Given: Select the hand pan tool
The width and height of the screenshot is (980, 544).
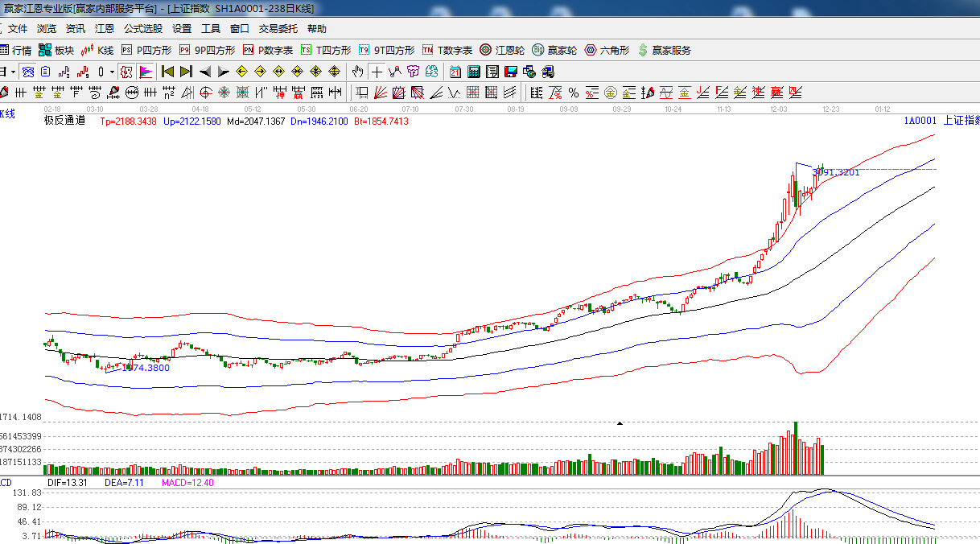Looking at the screenshot, I should pos(358,72).
